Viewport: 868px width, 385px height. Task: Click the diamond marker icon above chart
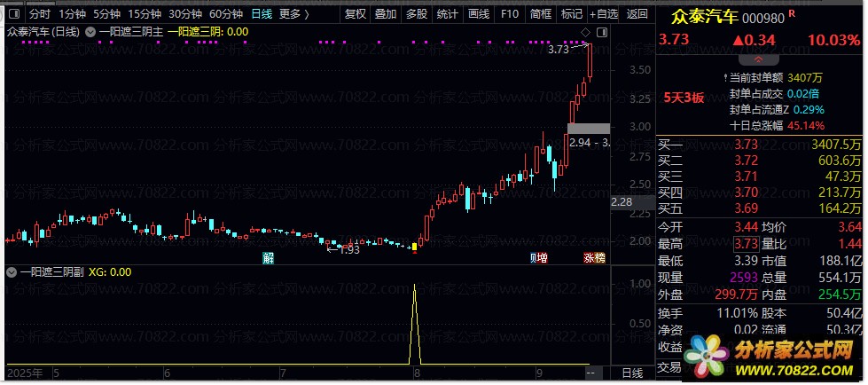click(x=586, y=33)
